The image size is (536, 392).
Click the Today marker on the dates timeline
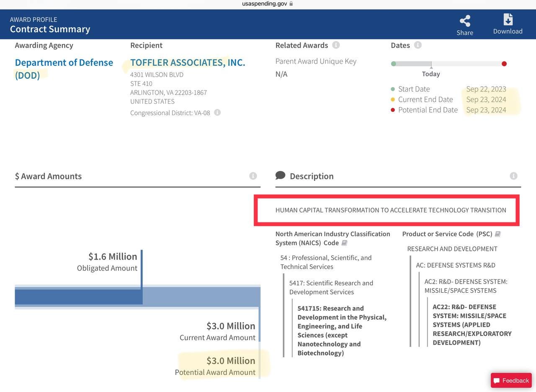click(x=431, y=70)
